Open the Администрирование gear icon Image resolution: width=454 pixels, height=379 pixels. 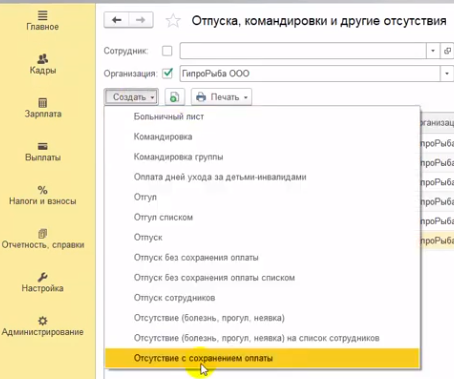coord(42,321)
